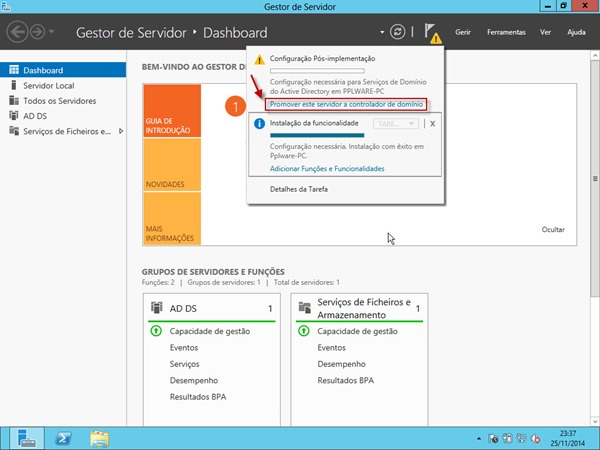Click the Instalação da funcionalidade progress bar

317,135
